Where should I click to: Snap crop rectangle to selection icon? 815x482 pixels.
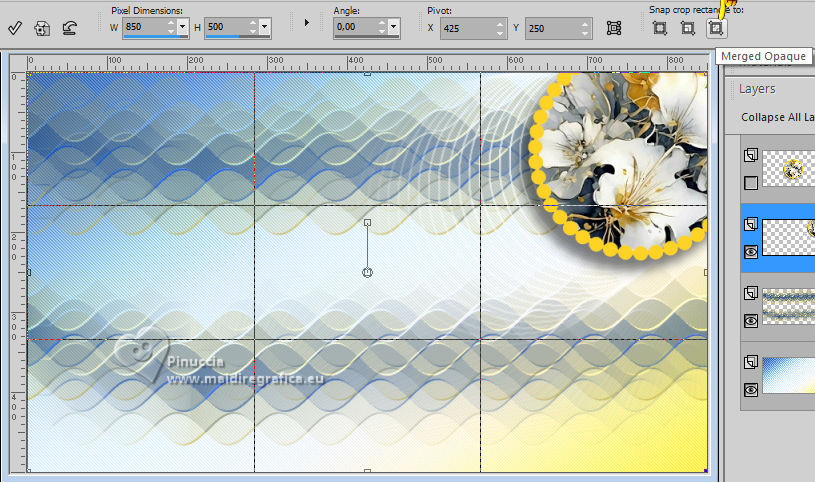coord(660,28)
